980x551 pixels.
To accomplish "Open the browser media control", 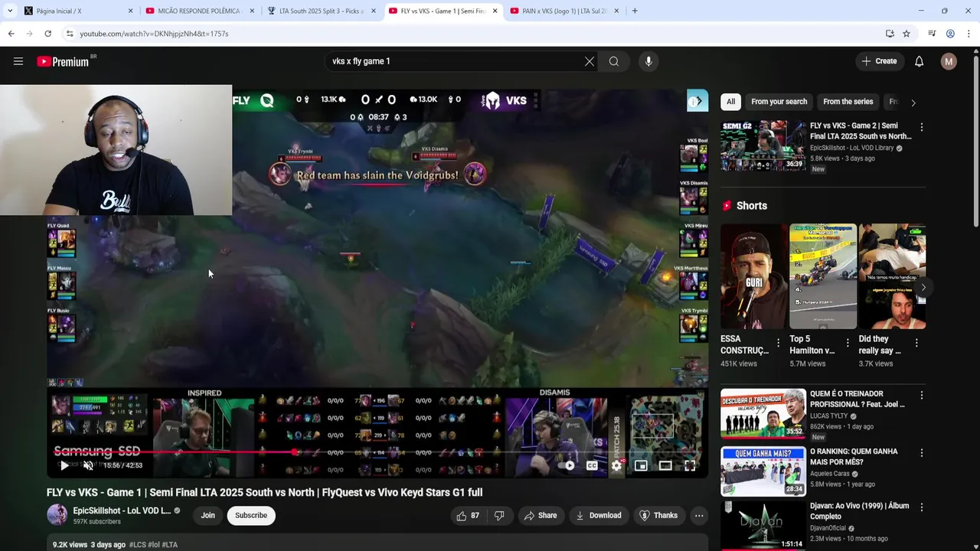I will [x=932, y=34].
